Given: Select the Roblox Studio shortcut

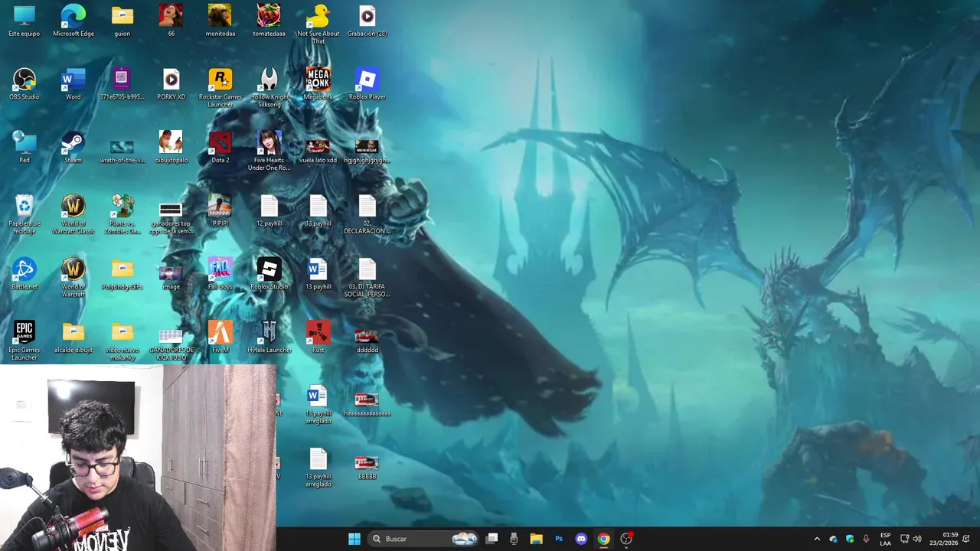Looking at the screenshot, I should tap(269, 275).
